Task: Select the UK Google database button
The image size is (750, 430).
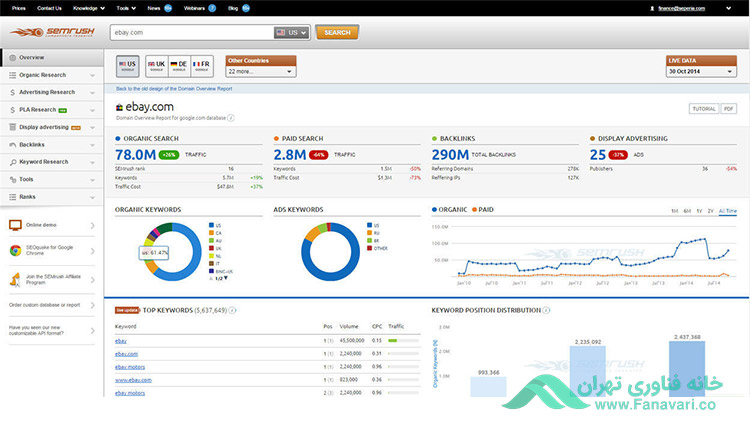Action: [156, 66]
